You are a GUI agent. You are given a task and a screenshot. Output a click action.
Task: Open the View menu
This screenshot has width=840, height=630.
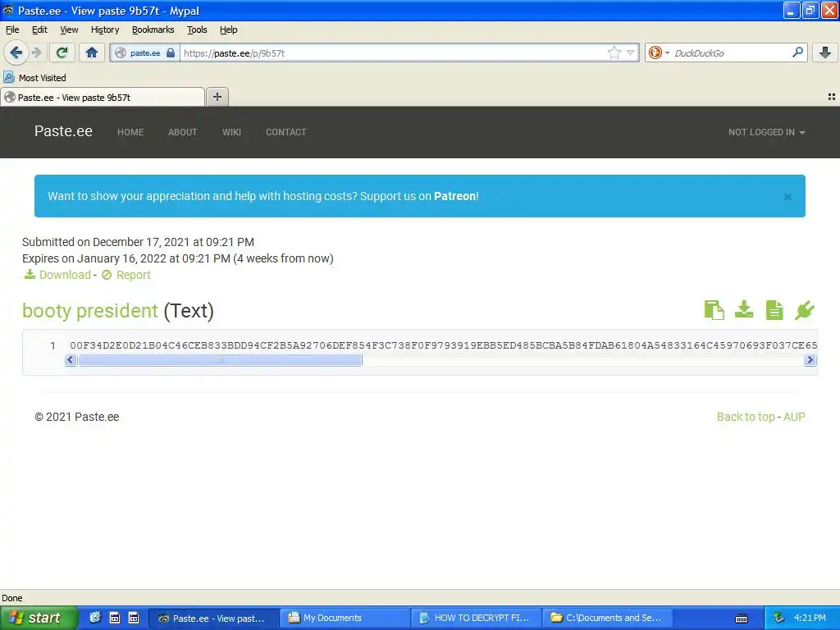69,30
